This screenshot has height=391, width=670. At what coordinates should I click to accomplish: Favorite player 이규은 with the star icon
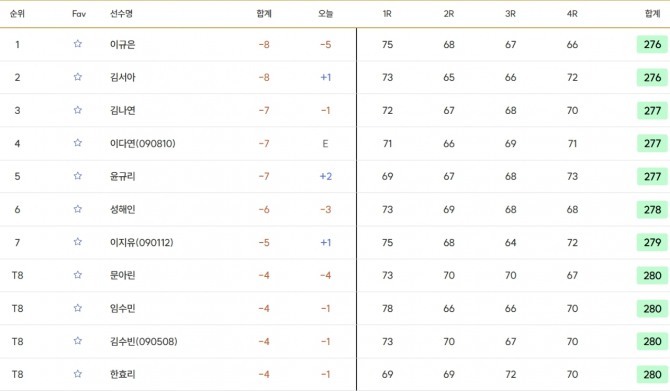click(77, 44)
